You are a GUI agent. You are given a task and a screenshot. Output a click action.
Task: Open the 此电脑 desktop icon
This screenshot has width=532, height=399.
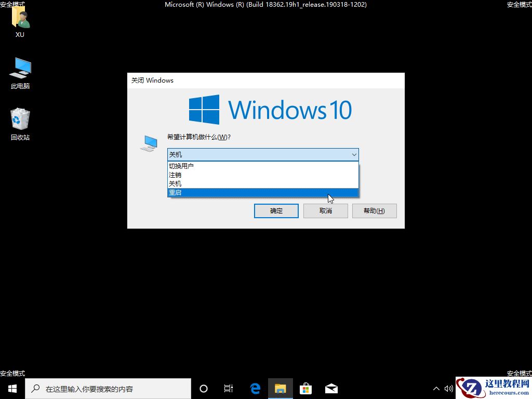(x=20, y=73)
